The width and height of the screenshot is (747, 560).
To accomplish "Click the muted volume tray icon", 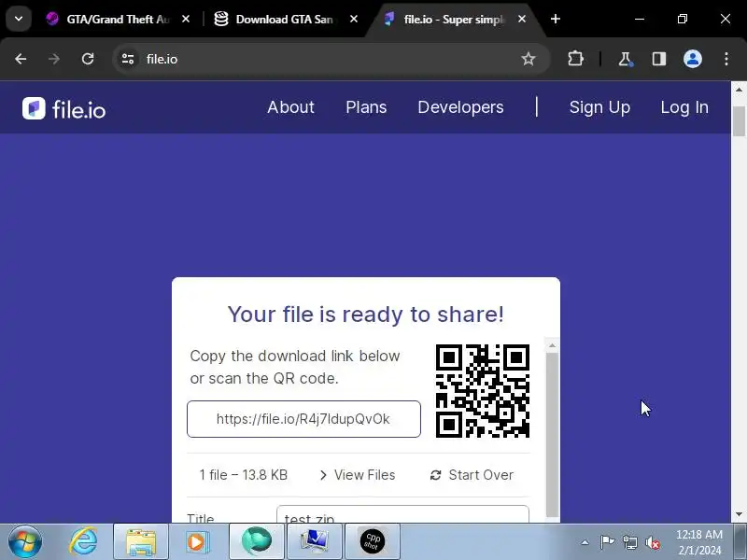I will pos(653,542).
